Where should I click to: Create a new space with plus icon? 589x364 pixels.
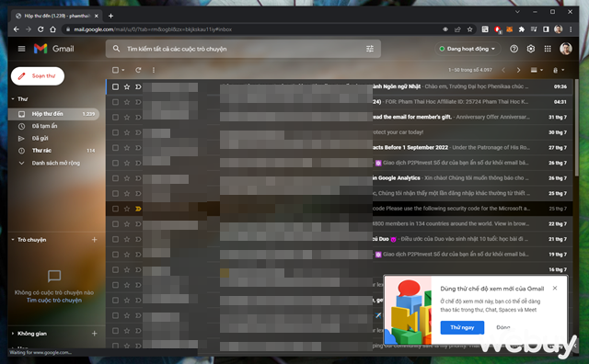[94, 334]
